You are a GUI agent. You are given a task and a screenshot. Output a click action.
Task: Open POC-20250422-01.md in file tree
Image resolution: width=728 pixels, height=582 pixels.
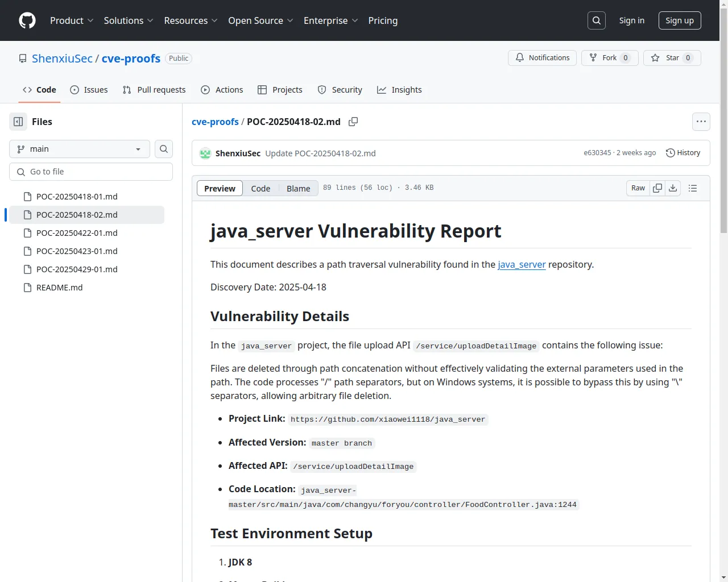tap(86, 233)
